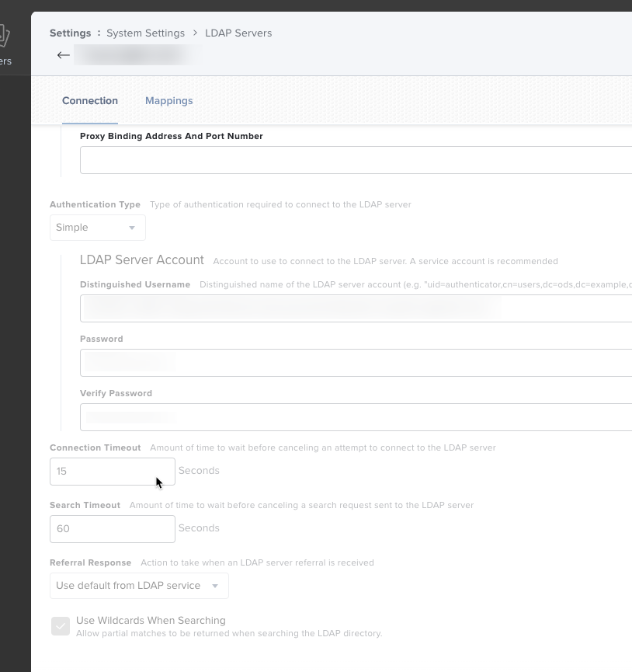The height and width of the screenshot is (672, 632).
Task: Click the back arrow icon
Action: [x=64, y=55]
